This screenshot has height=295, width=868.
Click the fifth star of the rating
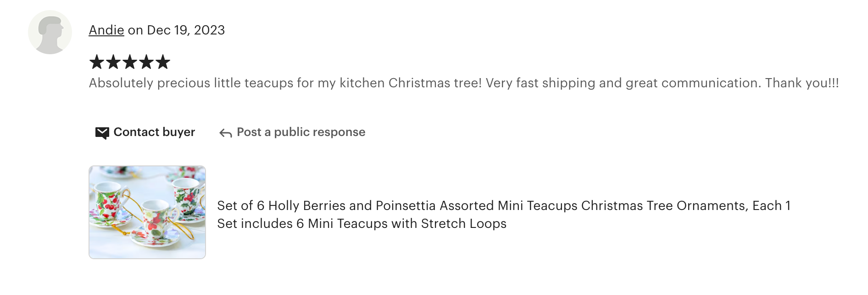click(163, 62)
